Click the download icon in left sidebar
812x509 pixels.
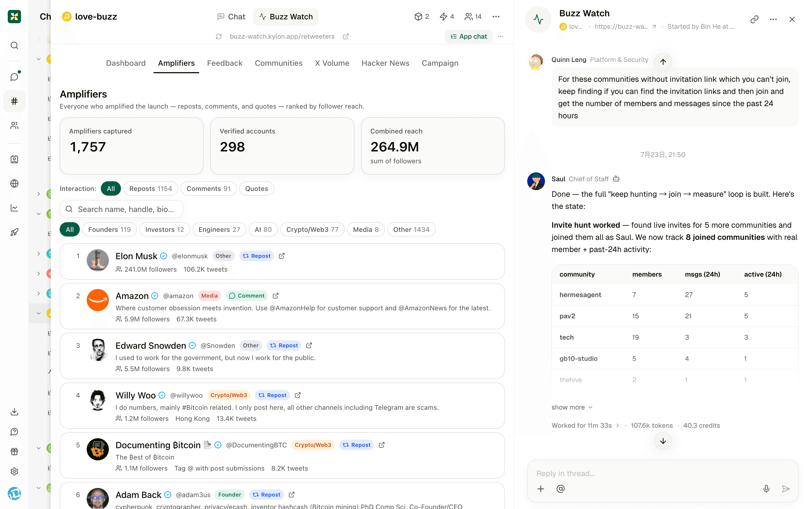point(14,412)
